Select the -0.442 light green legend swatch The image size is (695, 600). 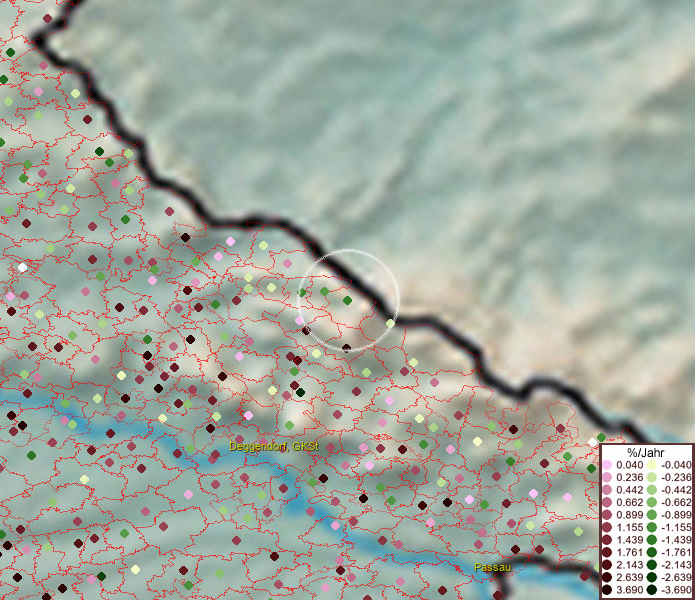point(652,490)
